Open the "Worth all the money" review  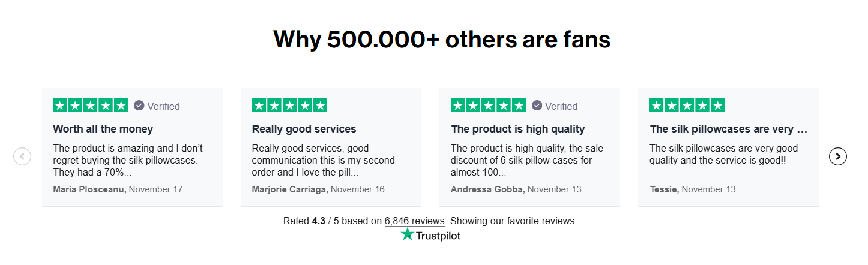pos(103,129)
